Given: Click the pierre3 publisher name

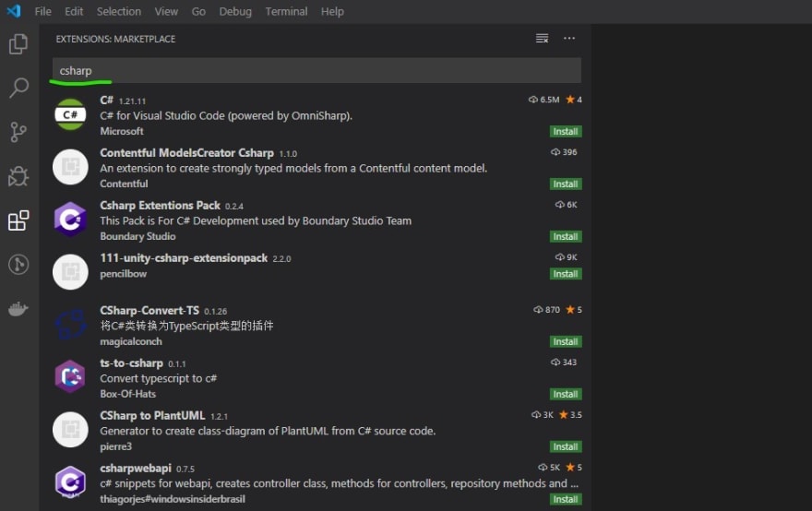Looking at the screenshot, I should pyautogui.click(x=116, y=446).
